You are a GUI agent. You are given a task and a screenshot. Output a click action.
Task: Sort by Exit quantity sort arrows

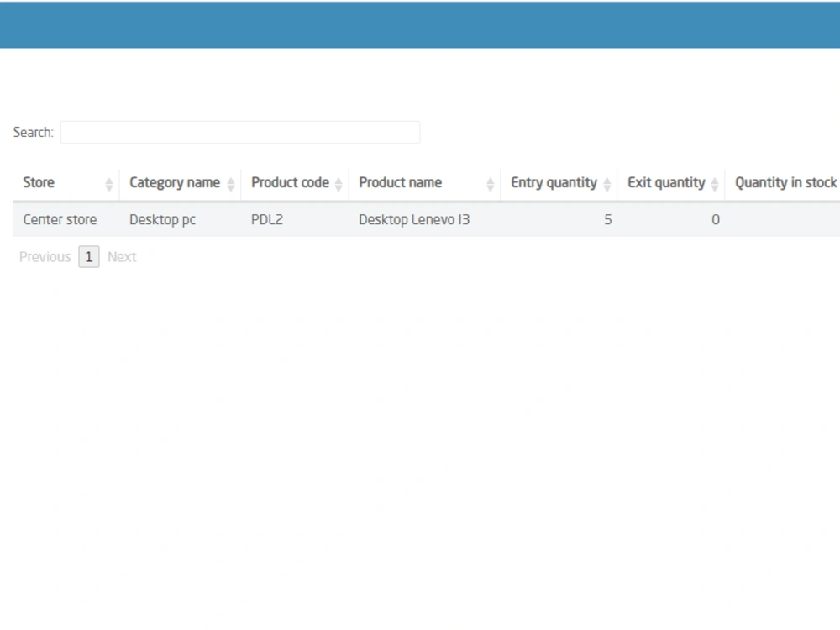coord(715,184)
